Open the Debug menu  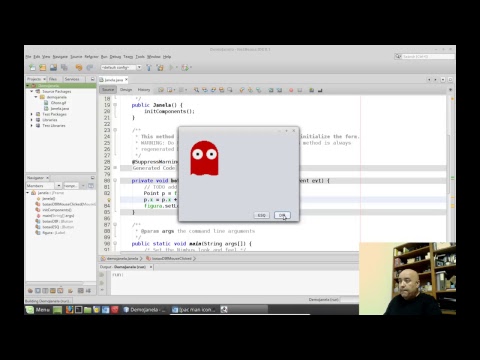click(115, 57)
